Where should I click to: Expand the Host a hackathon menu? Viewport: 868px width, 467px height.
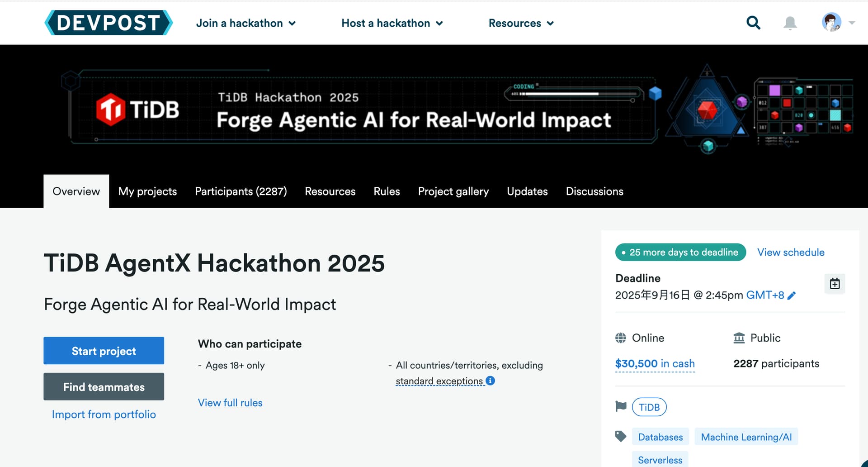[x=392, y=23]
